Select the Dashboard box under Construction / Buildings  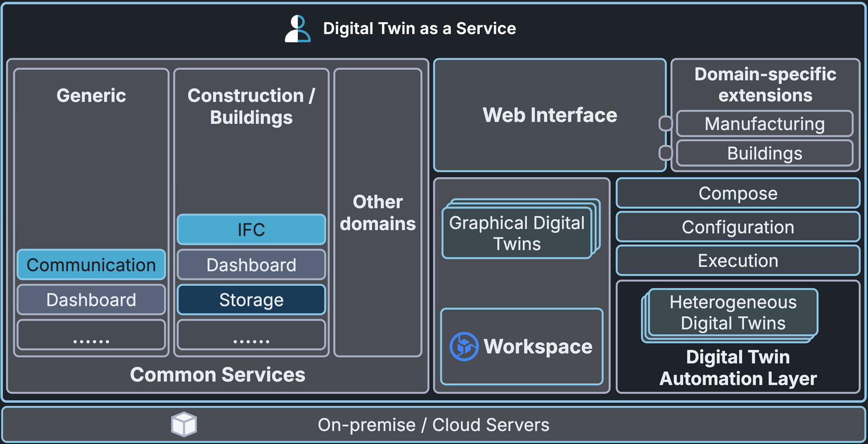pos(251,265)
